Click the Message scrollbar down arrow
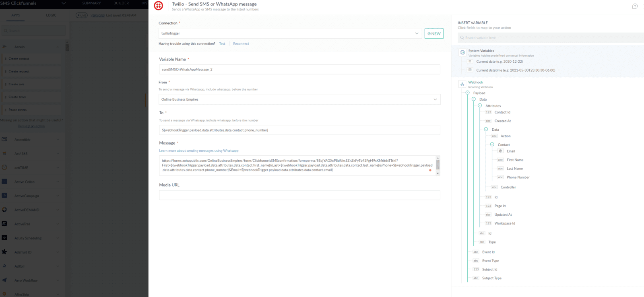The width and height of the screenshot is (644, 297). pos(438,173)
